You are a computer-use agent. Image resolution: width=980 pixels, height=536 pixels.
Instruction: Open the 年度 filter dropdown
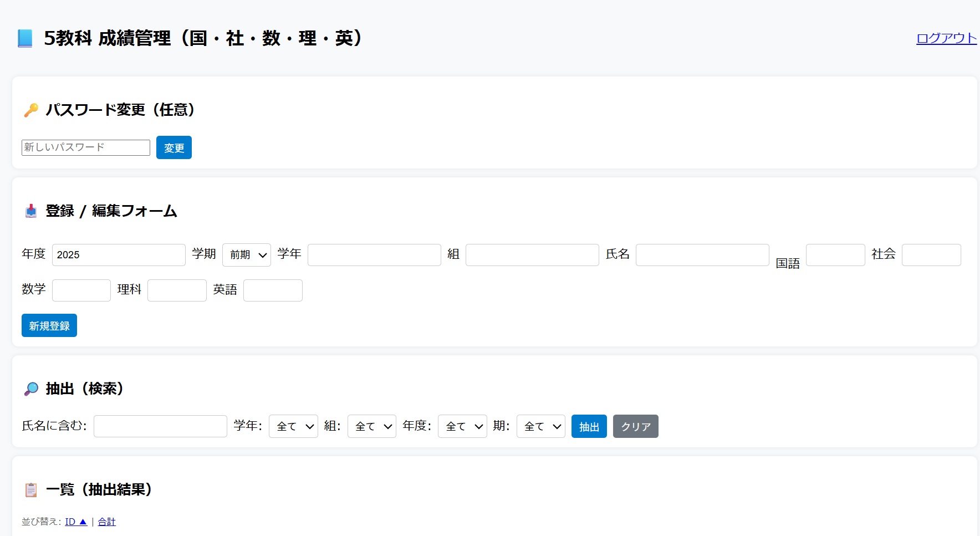coord(462,426)
